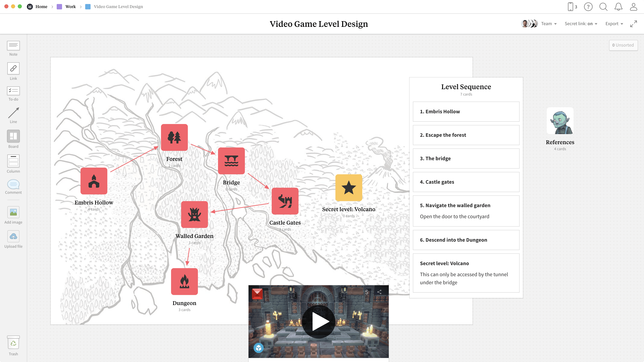Navigate to the Work breadcrumb
This screenshot has height=362, width=644.
click(x=70, y=7)
